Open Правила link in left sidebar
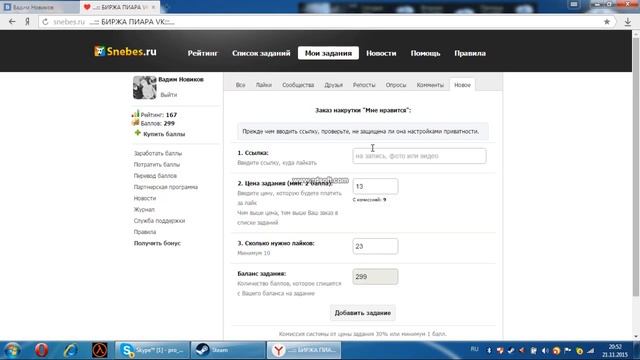This screenshot has height=360, width=640. coord(145,232)
